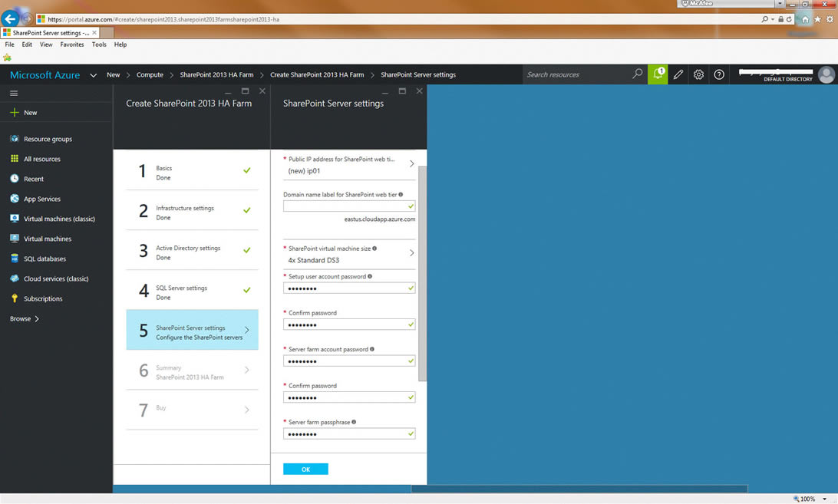Viewport: 838px width, 504px height.
Task: Click the Resource groups icon in sidebar
Action: pyautogui.click(x=15, y=138)
